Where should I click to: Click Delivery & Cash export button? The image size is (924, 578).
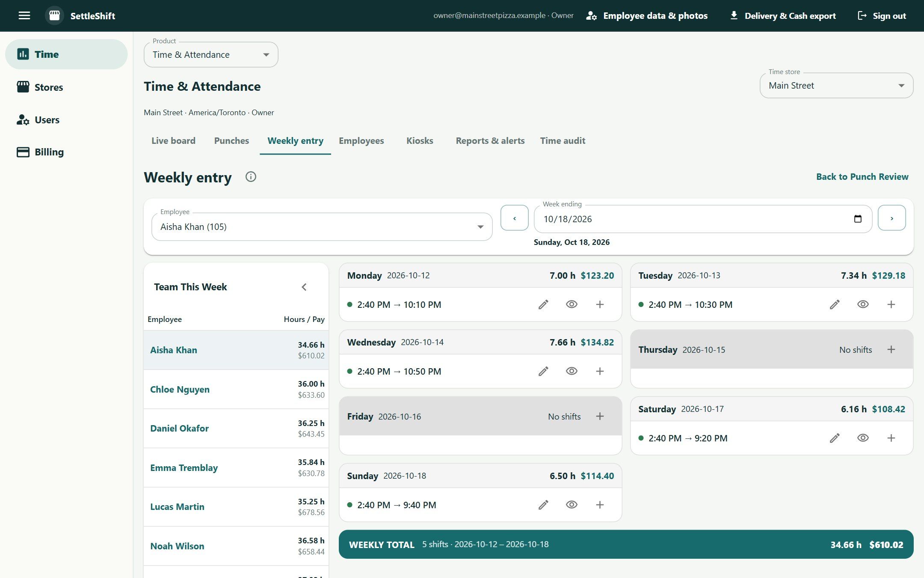782,16
